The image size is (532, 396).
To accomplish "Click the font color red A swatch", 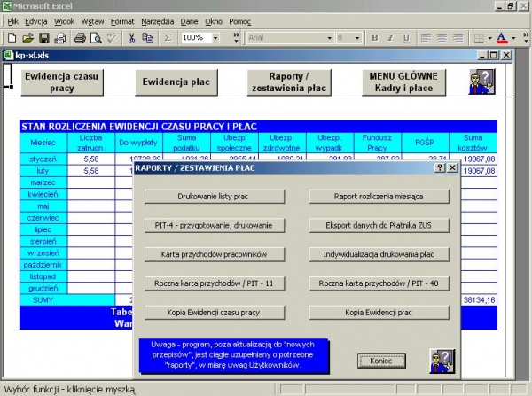I will point(502,38).
